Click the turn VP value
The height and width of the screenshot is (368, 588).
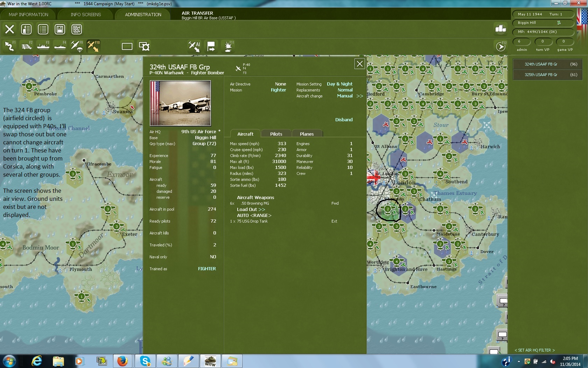point(543,41)
